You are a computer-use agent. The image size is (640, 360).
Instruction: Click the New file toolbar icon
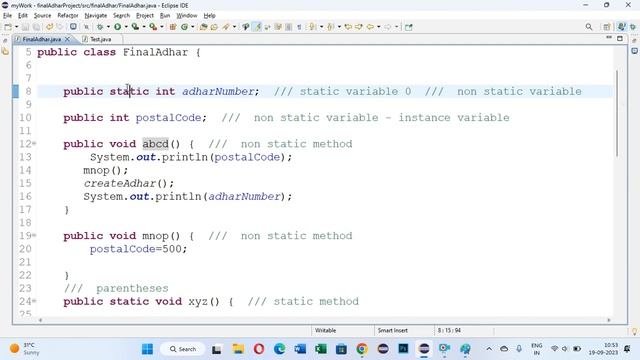pos(8,27)
